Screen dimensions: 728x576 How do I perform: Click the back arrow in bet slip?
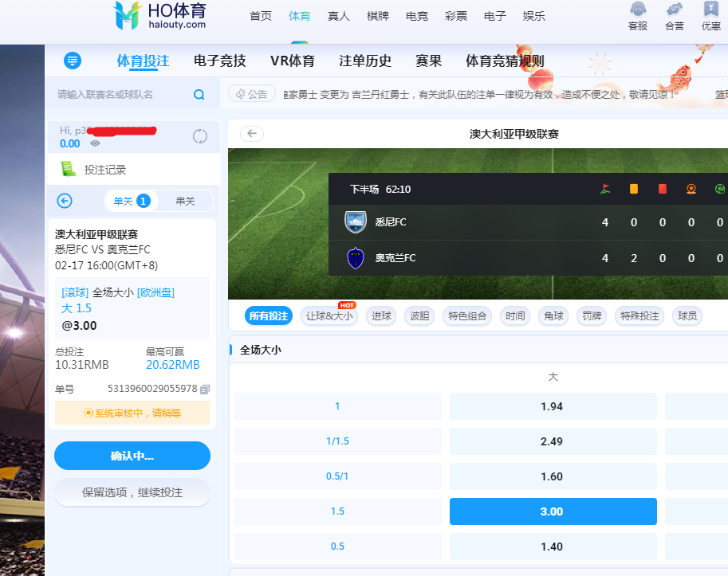(65, 201)
